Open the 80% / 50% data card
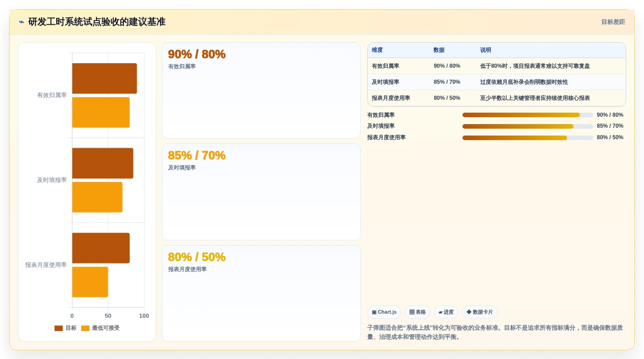644x359 pixels. [261, 293]
